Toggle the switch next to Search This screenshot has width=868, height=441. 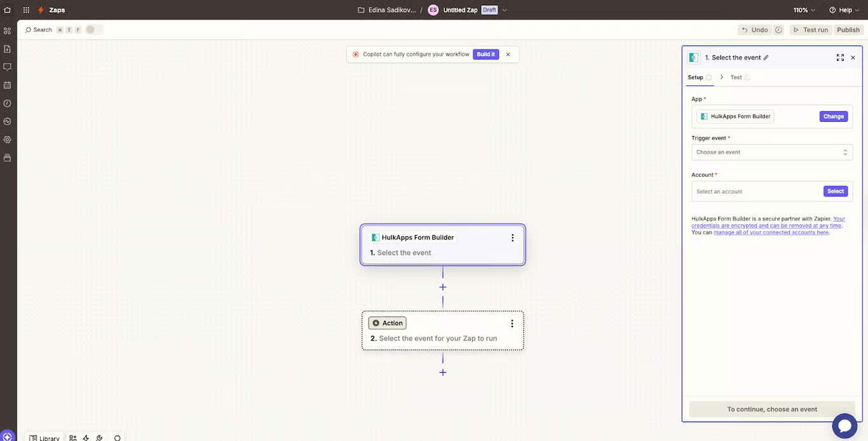93,30
